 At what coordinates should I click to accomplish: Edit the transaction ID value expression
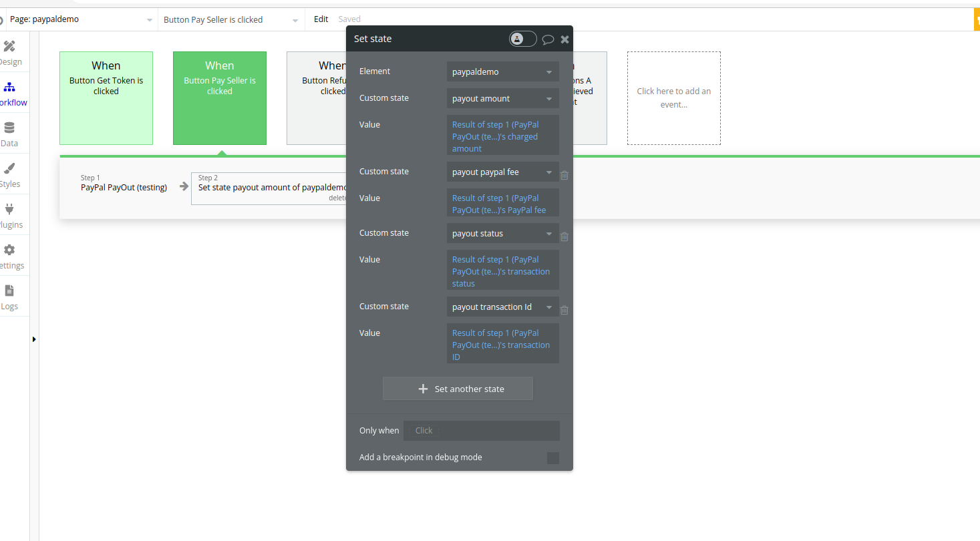(x=503, y=344)
